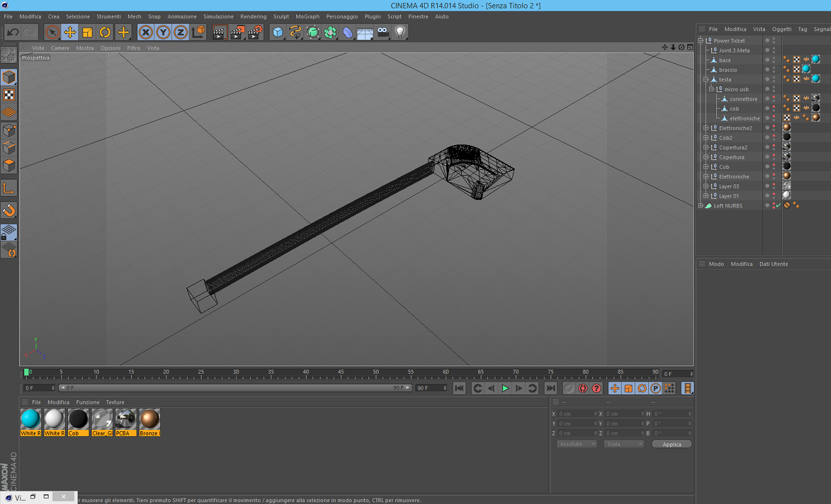The height and width of the screenshot is (504, 831).
Task: Select the braccio object in tree
Action: pyautogui.click(x=728, y=70)
